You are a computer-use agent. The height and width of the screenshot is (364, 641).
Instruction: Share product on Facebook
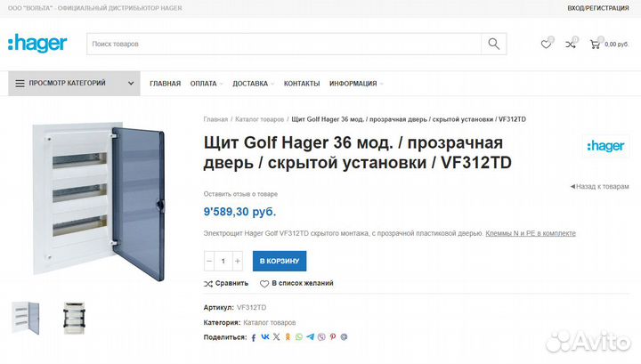click(254, 337)
